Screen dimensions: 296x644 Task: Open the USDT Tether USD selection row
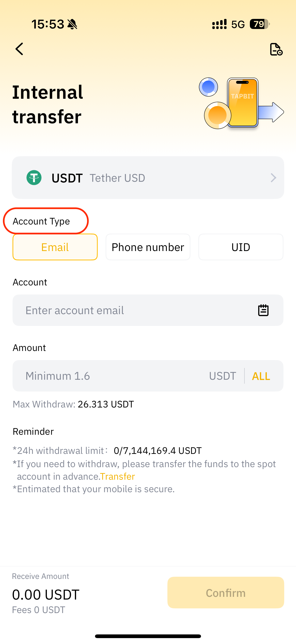(148, 178)
